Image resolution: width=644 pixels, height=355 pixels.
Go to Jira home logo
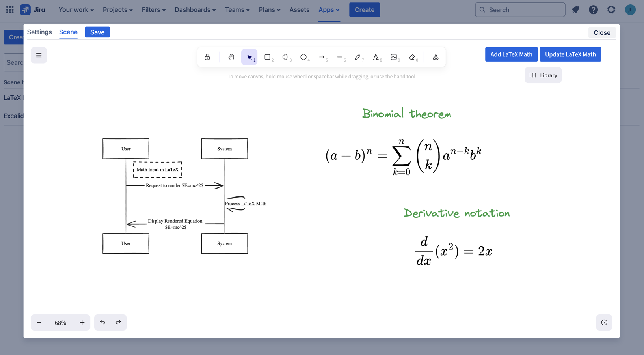coord(33,10)
